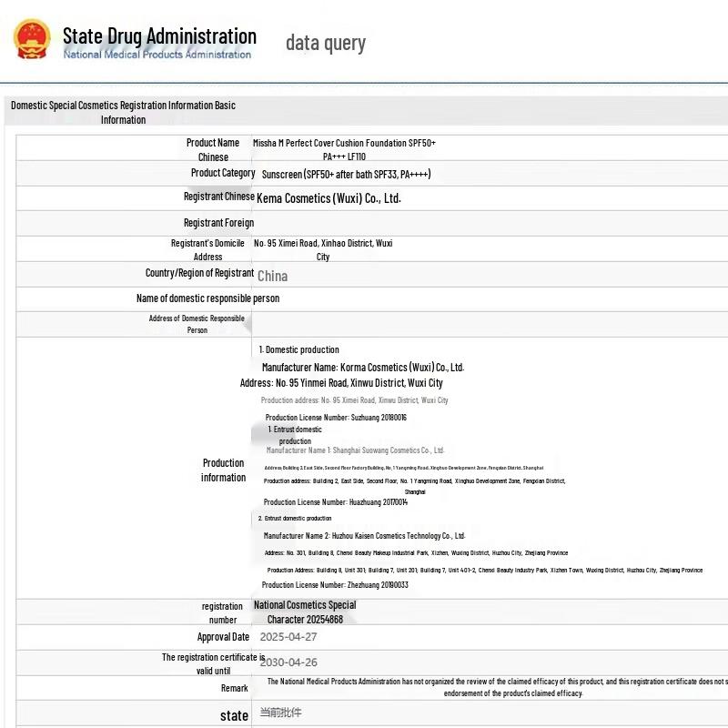The height and width of the screenshot is (728, 728).
Task: Select Production License Number Huazhuang 20170014
Action: click(336, 502)
